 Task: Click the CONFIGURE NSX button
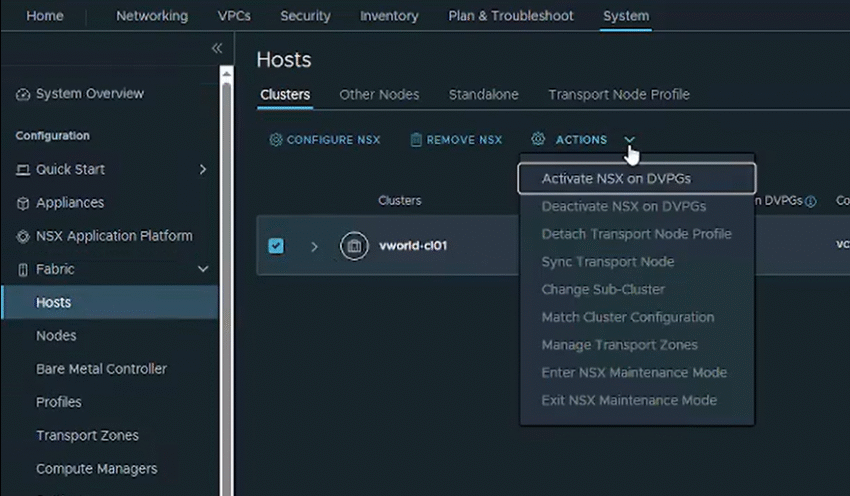pos(325,140)
